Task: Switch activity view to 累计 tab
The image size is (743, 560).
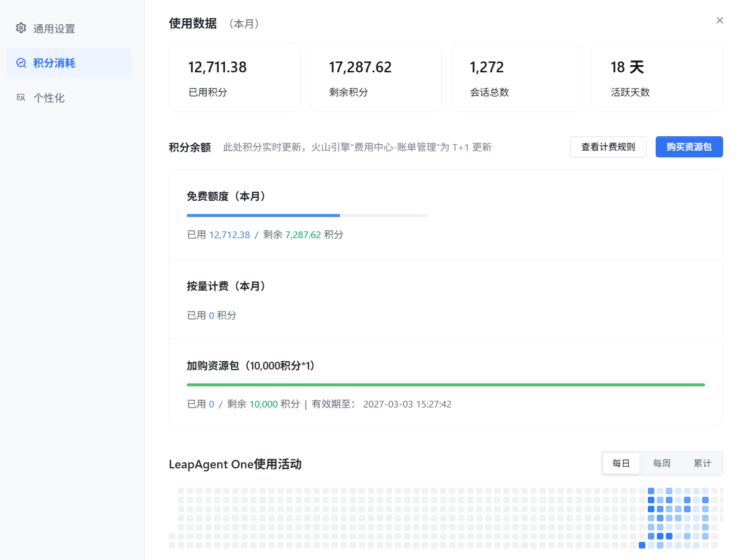Action: (x=702, y=464)
